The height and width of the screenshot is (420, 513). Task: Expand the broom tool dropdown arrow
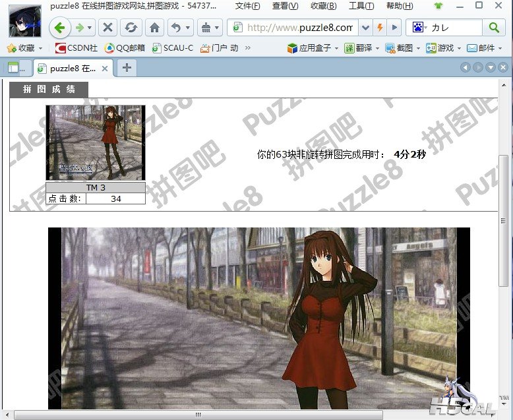(217, 28)
